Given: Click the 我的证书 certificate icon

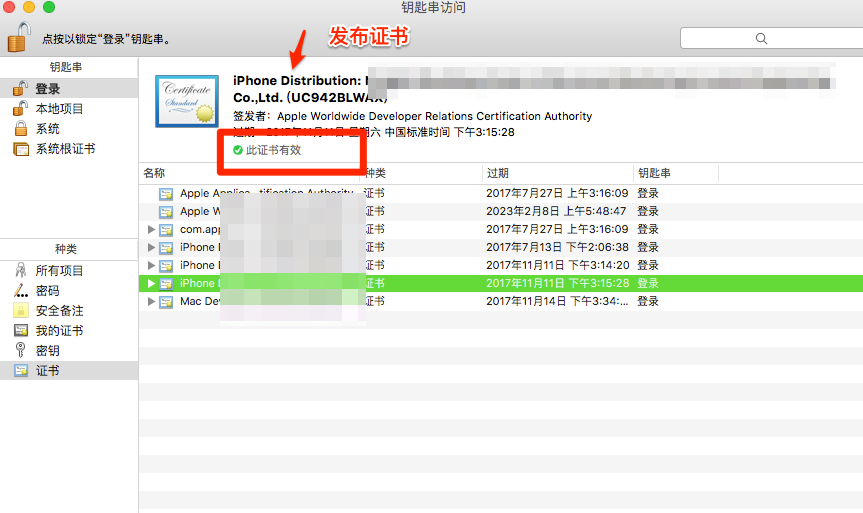Looking at the screenshot, I should tap(21, 330).
